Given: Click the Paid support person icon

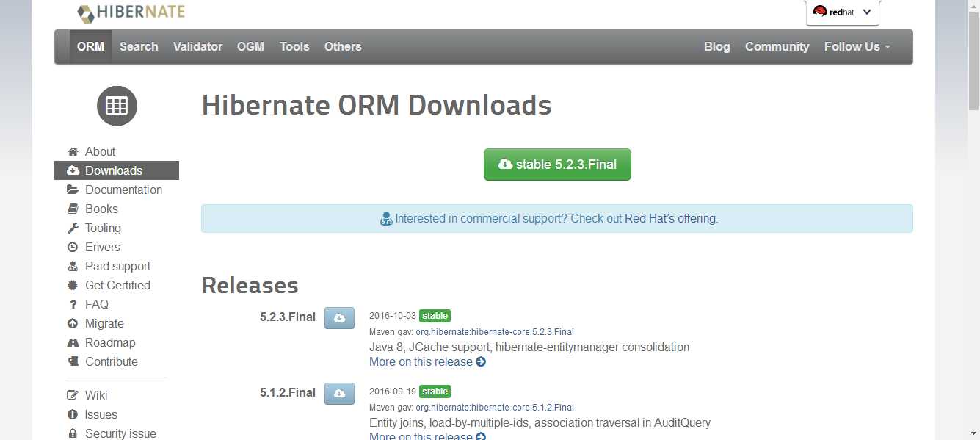Looking at the screenshot, I should (73, 266).
